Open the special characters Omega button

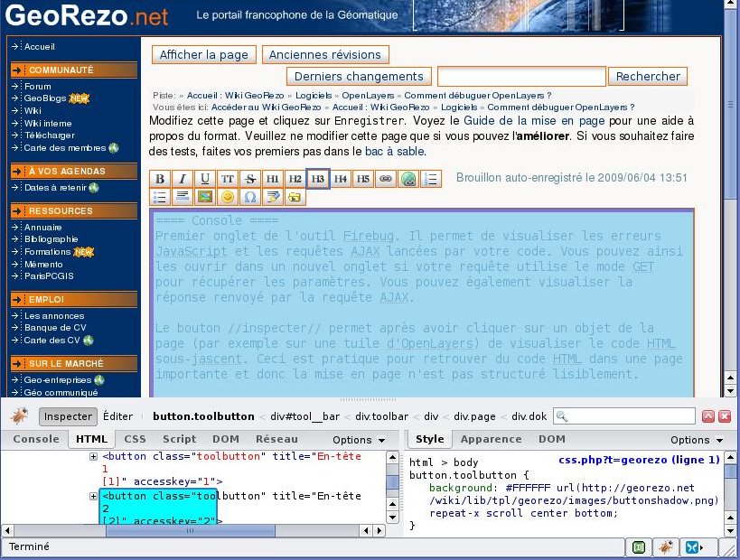(250, 196)
